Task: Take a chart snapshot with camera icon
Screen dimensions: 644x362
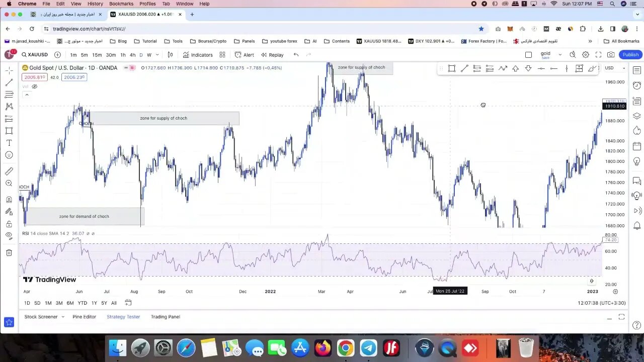Action: click(x=611, y=55)
